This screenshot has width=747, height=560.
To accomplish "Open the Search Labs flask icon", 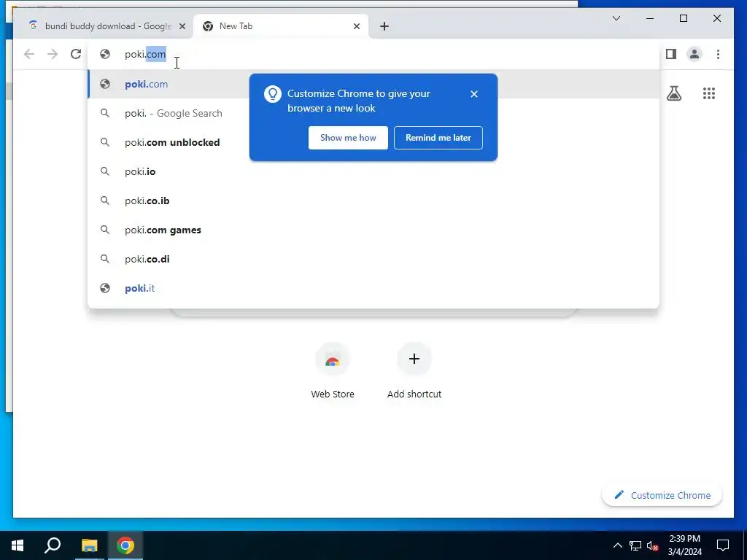I will pos(673,93).
